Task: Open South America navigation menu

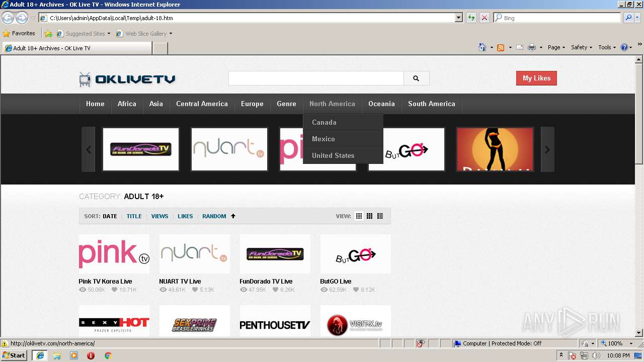Action: point(432,104)
